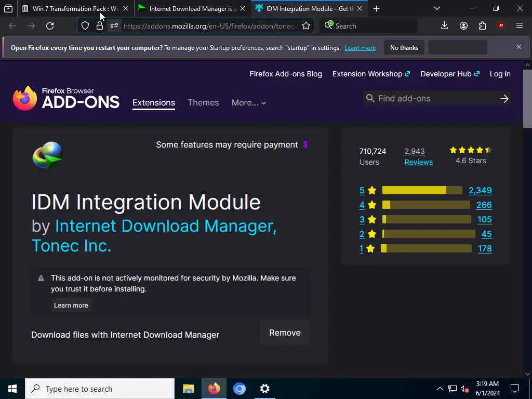Open the tracking protection shield icon
The height and width of the screenshot is (399, 532).
(x=85, y=26)
